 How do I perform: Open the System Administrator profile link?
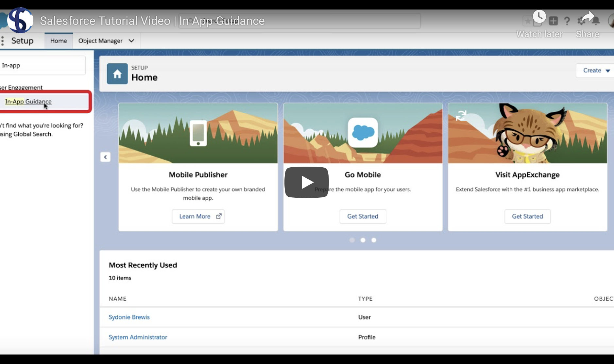point(138,337)
